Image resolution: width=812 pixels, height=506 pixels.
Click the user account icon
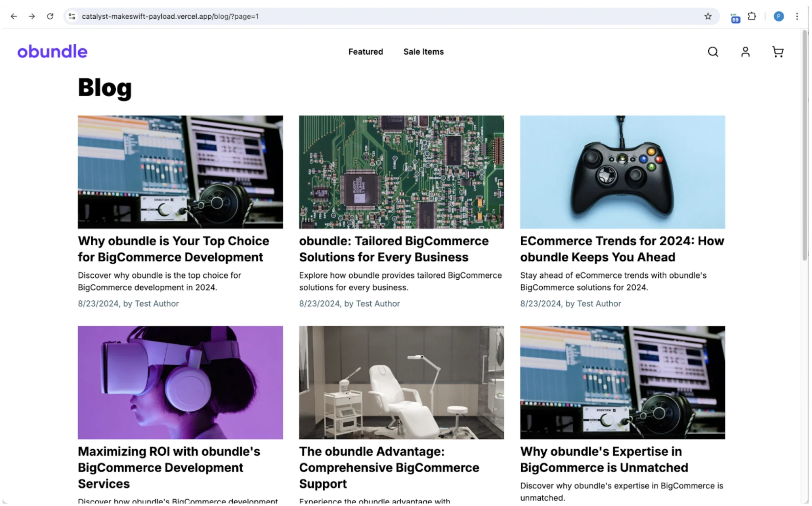(x=745, y=52)
